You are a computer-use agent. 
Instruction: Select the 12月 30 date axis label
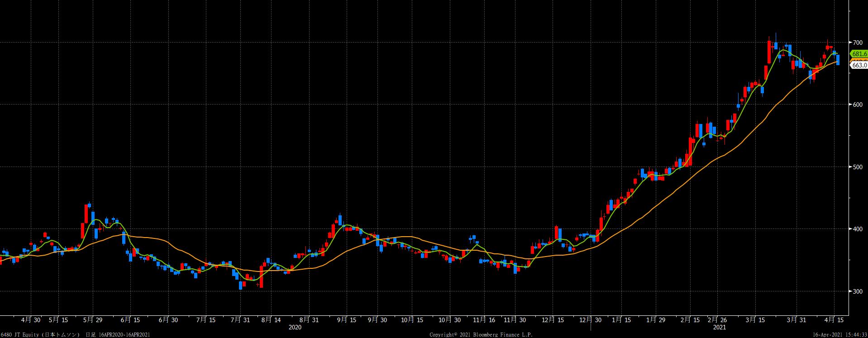click(591, 320)
